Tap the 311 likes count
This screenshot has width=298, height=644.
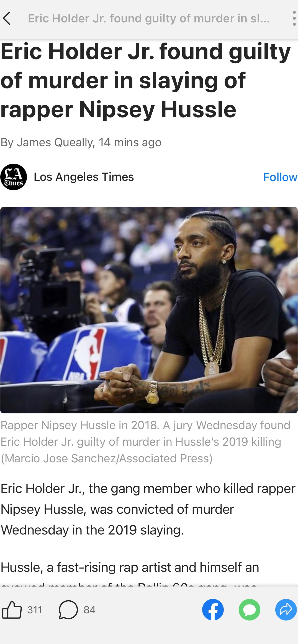tap(35, 610)
